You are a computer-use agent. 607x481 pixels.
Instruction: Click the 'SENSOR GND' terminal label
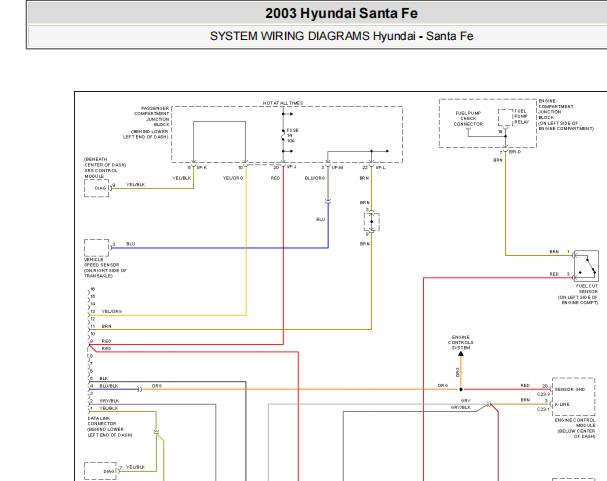pos(570,389)
